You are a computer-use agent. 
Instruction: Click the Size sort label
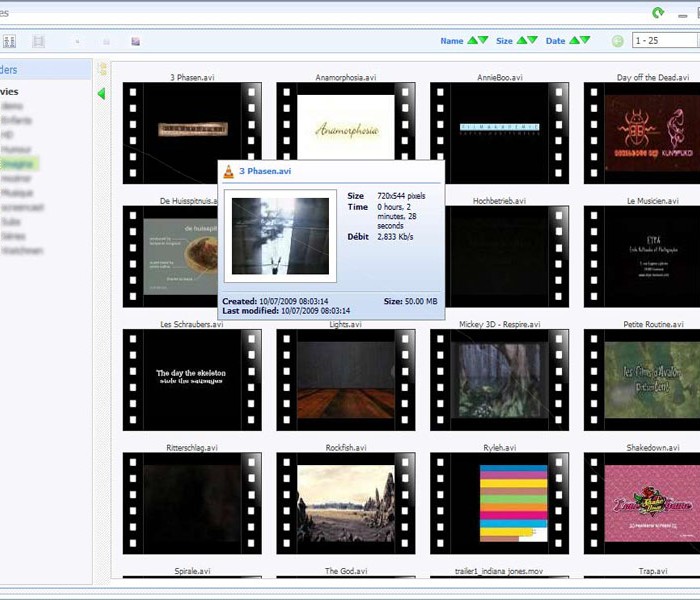(504, 41)
